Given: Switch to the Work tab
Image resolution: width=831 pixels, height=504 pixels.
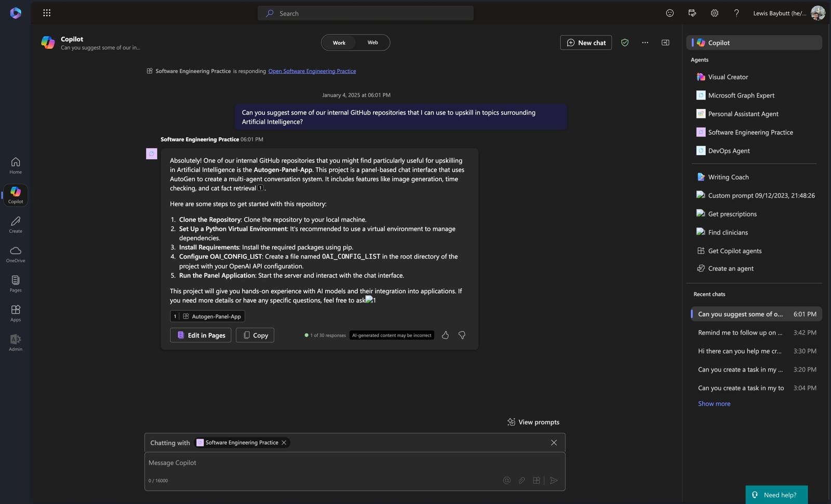Looking at the screenshot, I should coord(338,42).
